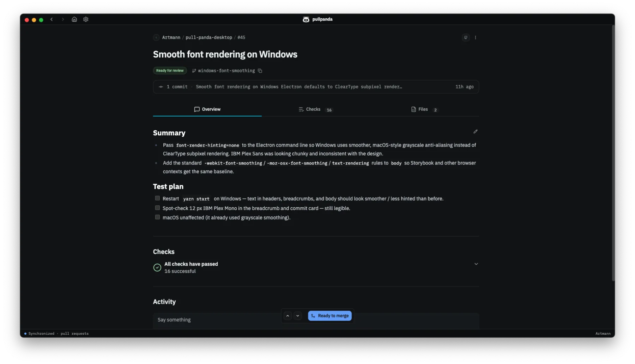Screen dimensions: 635x364
Task: Click the green check circle for passed checks
Action: (157, 267)
